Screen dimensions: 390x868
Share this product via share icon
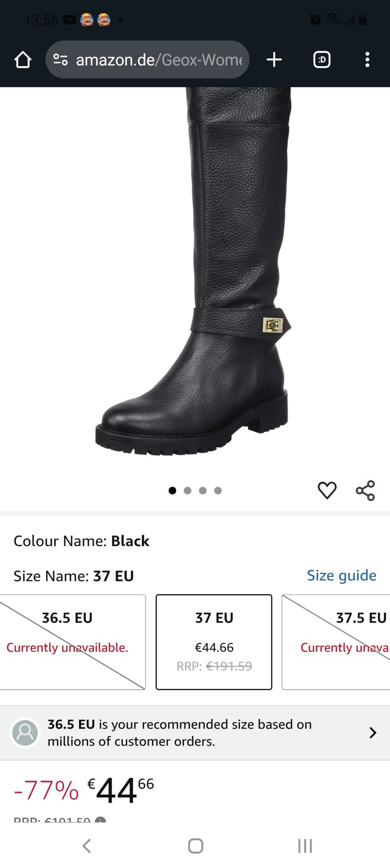365,490
